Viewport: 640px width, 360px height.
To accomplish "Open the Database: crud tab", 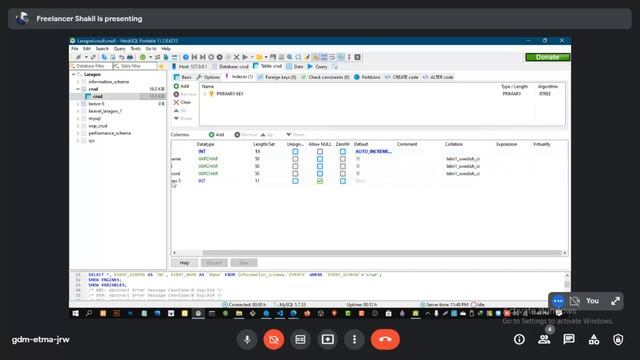I will [x=230, y=66].
